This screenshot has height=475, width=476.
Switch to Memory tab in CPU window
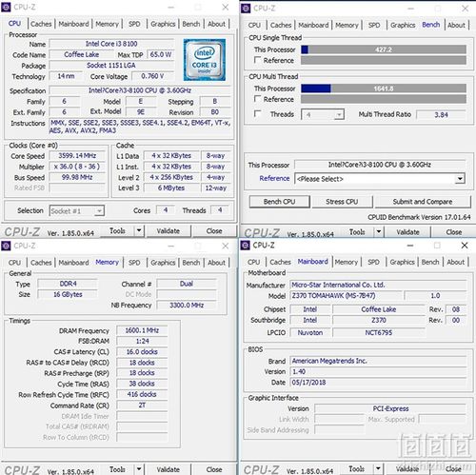[108, 24]
